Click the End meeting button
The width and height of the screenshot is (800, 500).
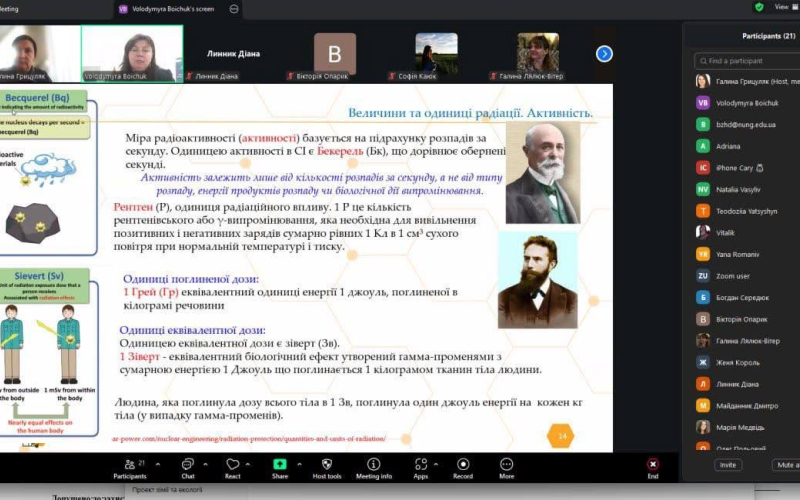click(653, 467)
